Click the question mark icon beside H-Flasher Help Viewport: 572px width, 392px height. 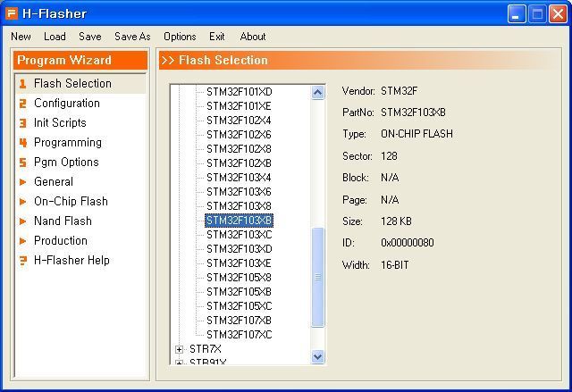tap(23, 261)
